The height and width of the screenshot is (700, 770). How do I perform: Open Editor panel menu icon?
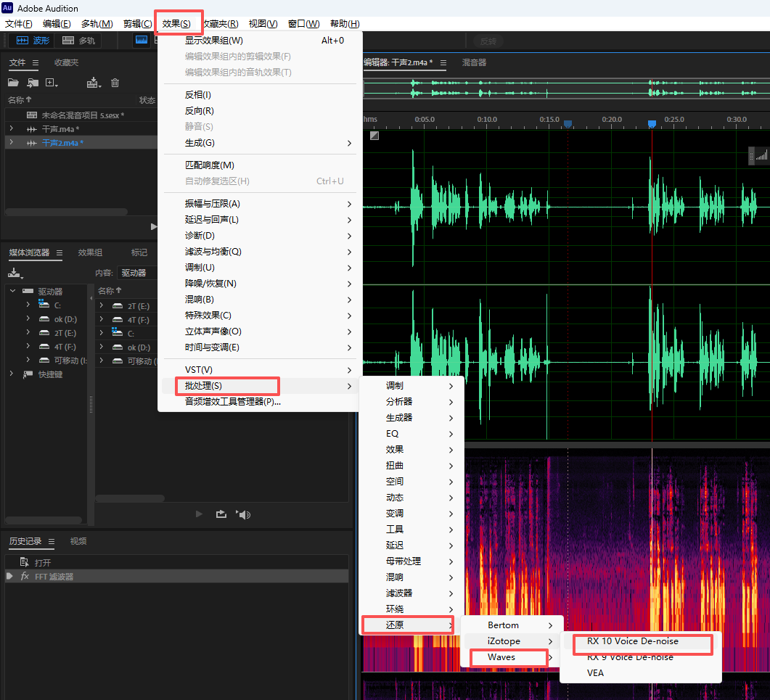(x=443, y=63)
